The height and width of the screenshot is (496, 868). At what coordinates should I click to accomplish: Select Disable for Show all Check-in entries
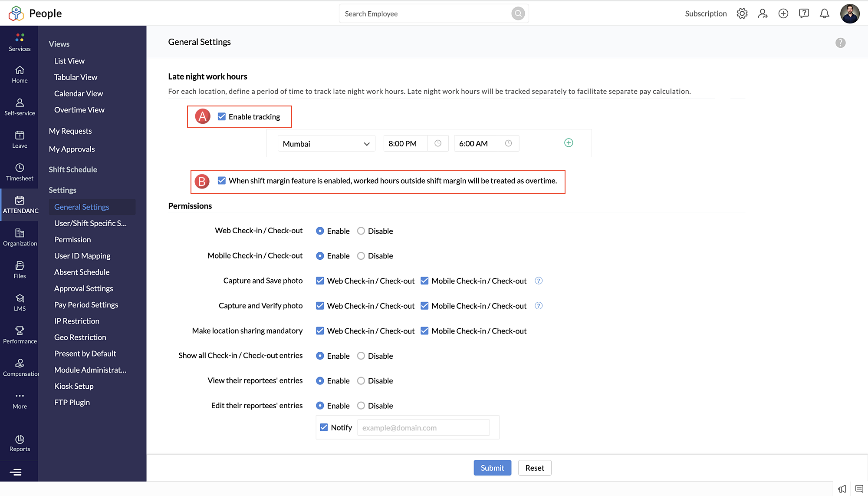click(x=361, y=356)
